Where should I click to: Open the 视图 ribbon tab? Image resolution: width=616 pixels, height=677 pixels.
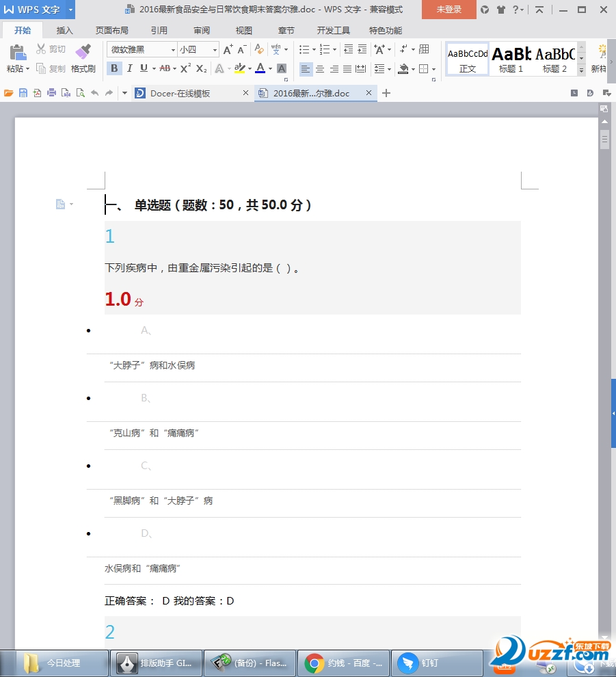(x=244, y=30)
